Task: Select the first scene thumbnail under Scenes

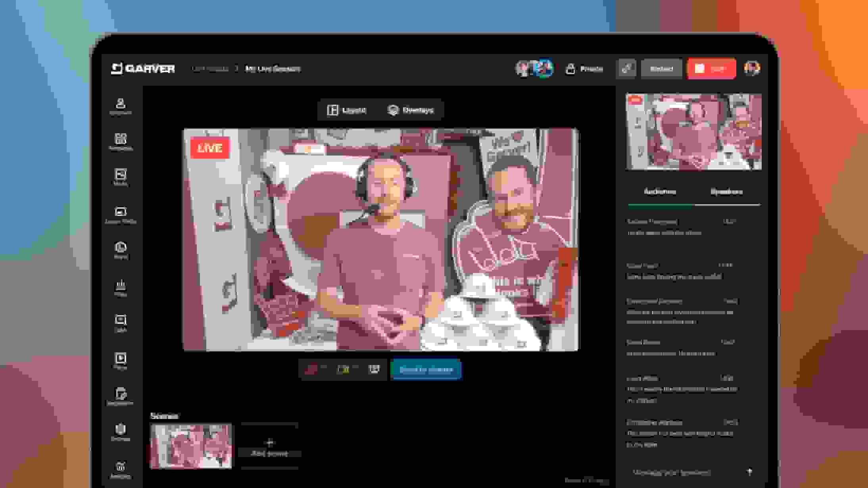Action: [191, 446]
